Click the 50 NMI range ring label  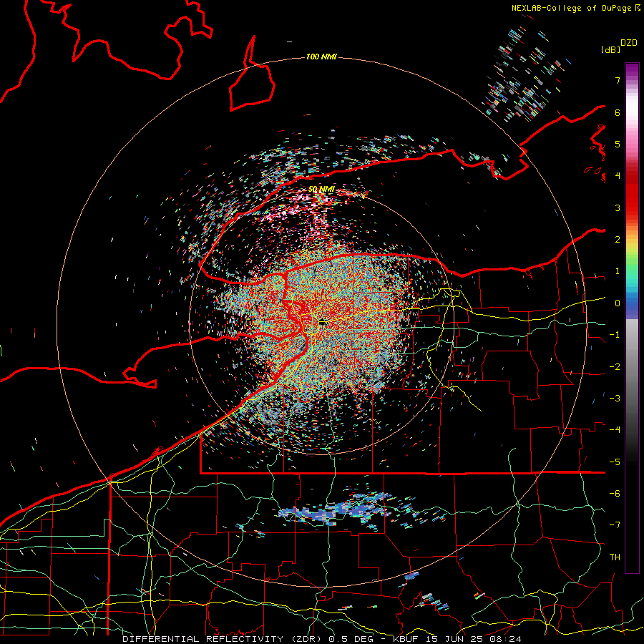click(x=321, y=190)
